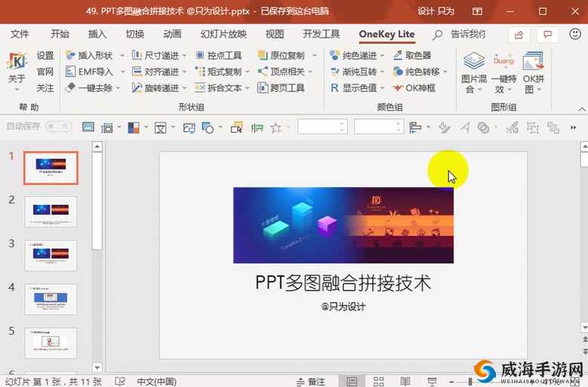
Task: Toggle the 自动保存 autosave switch
Action: click(59, 127)
